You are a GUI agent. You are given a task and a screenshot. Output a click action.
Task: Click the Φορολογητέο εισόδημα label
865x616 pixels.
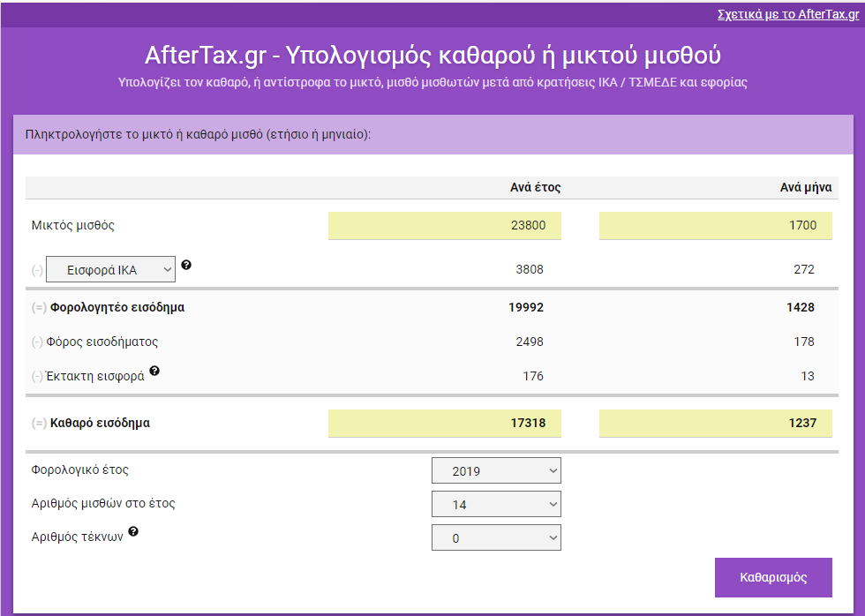(117, 307)
